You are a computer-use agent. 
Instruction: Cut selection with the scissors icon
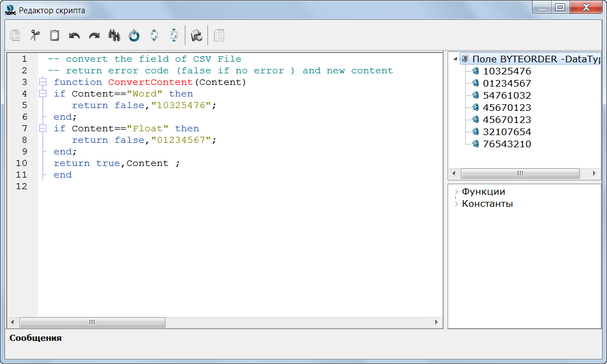[x=35, y=36]
